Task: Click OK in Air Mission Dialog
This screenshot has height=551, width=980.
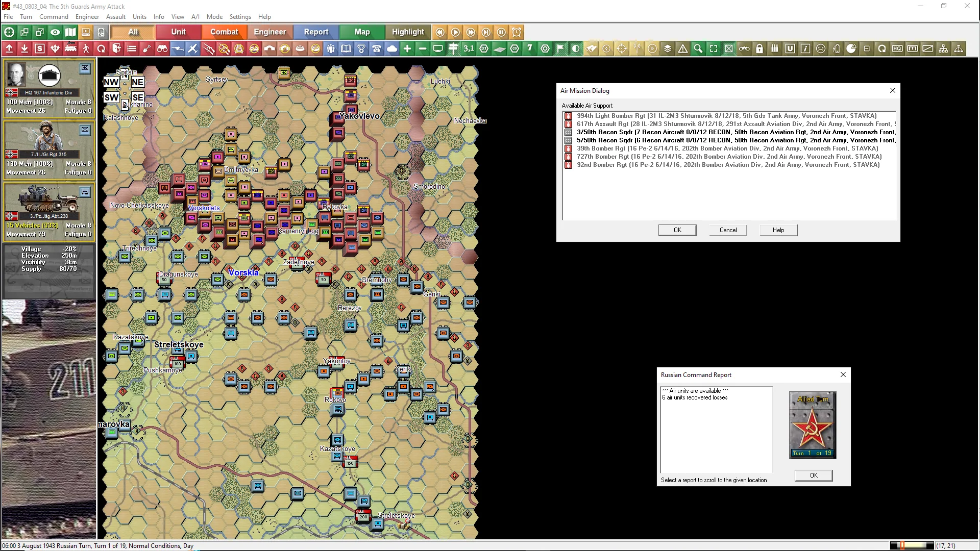Action: click(x=677, y=230)
